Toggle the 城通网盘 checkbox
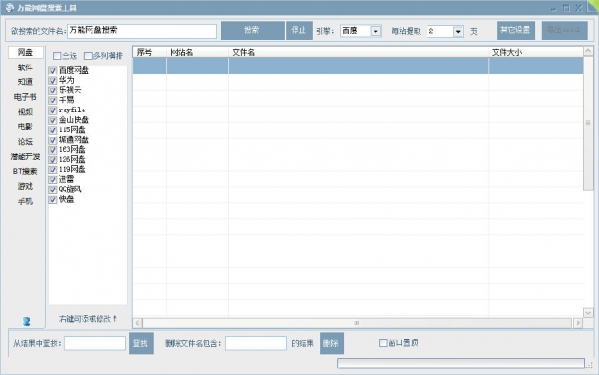 click(53, 140)
